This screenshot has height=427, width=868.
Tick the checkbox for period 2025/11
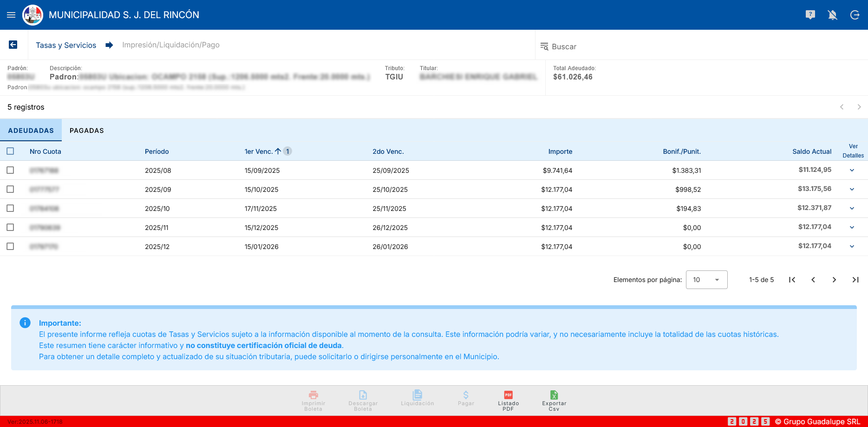coord(10,227)
